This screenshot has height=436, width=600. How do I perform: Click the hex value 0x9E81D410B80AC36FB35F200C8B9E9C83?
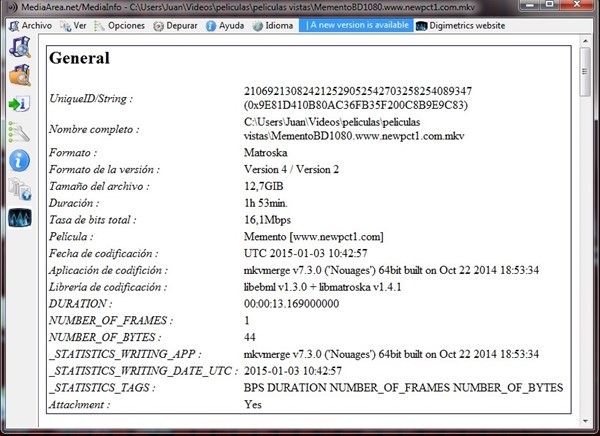tap(356, 105)
